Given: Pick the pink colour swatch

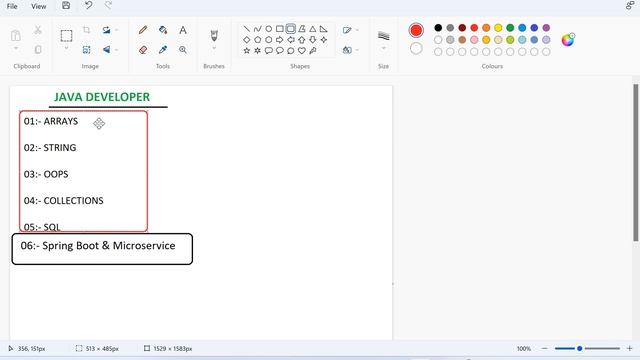Looking at the screenshot, I should point(474,40).
